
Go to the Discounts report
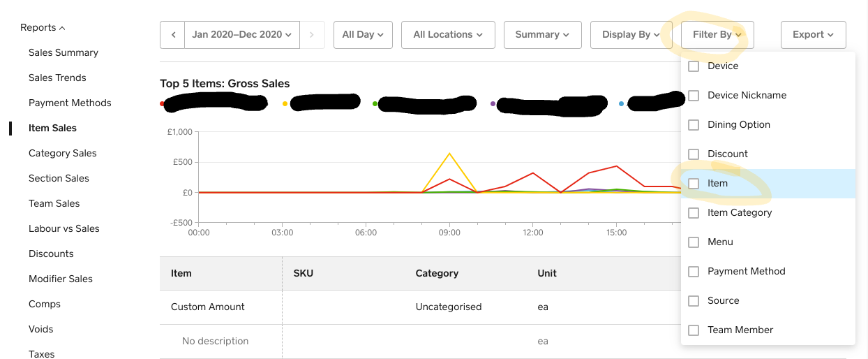click(x=51, y=254)
